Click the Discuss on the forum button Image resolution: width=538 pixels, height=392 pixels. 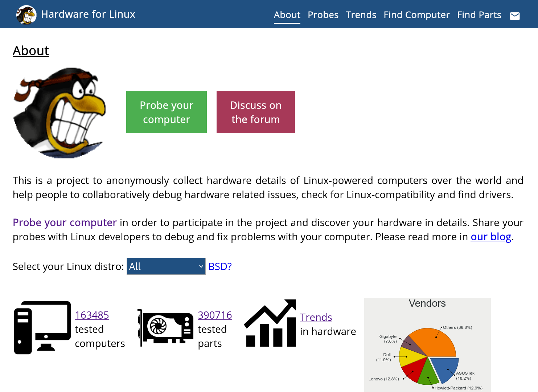click(x=255, y=112)
